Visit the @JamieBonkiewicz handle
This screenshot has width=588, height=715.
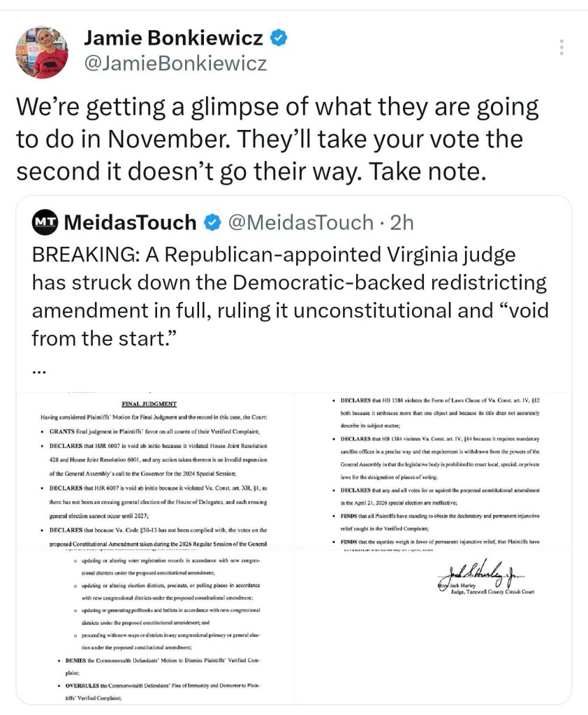click(175, 64)
